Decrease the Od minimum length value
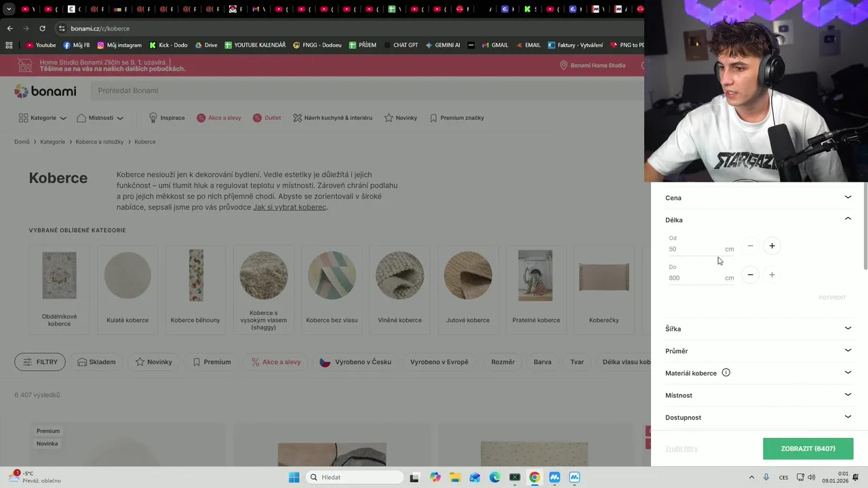868x488 pixels. 750,246
